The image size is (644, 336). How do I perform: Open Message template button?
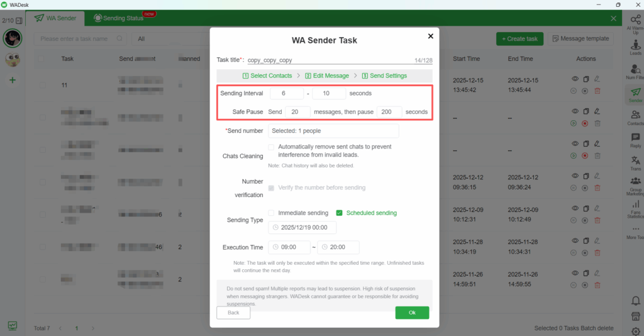(580, 38)
